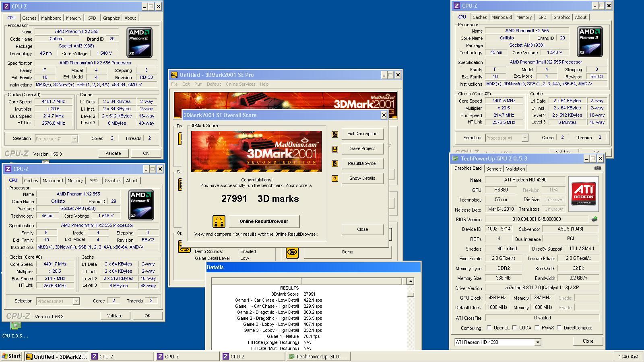The width and height of the screenshot is (644, 362).
Task: Click AMD Phenom II logo in top-left CPU-Z
Action: (x=139, y=43)
